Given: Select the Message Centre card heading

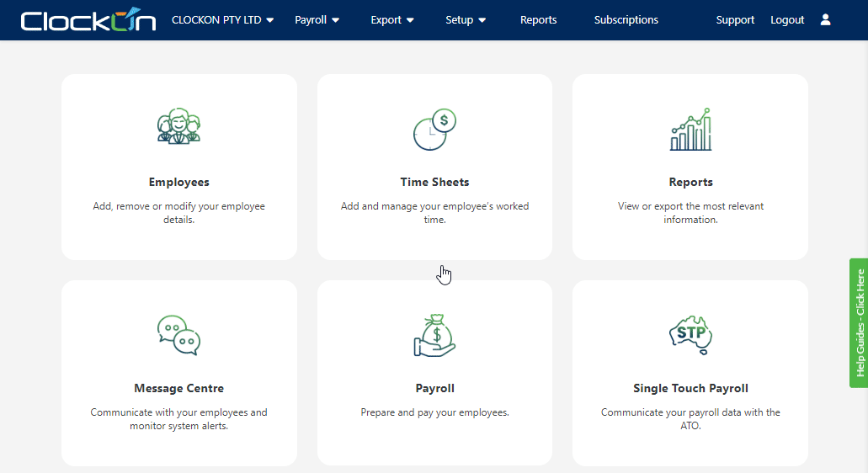Looking at the screenshot, I should tap(178, 388).
